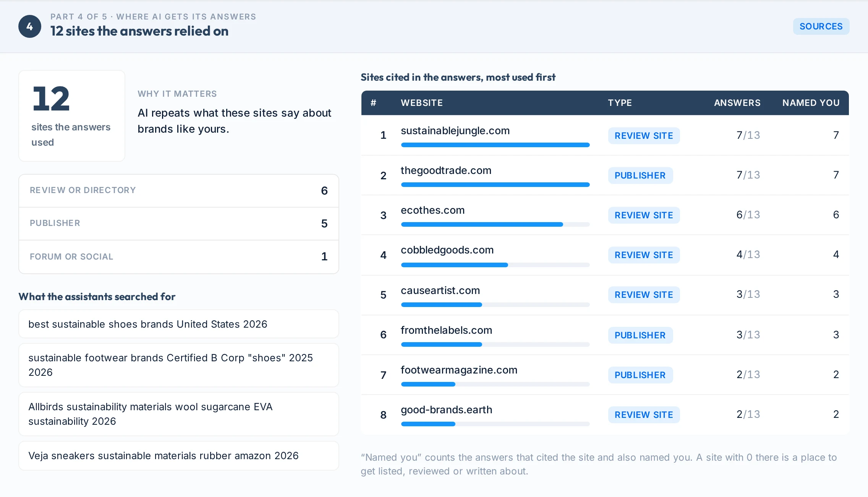Select the PUBLISHER count row in summary

[x=179, y=224]
